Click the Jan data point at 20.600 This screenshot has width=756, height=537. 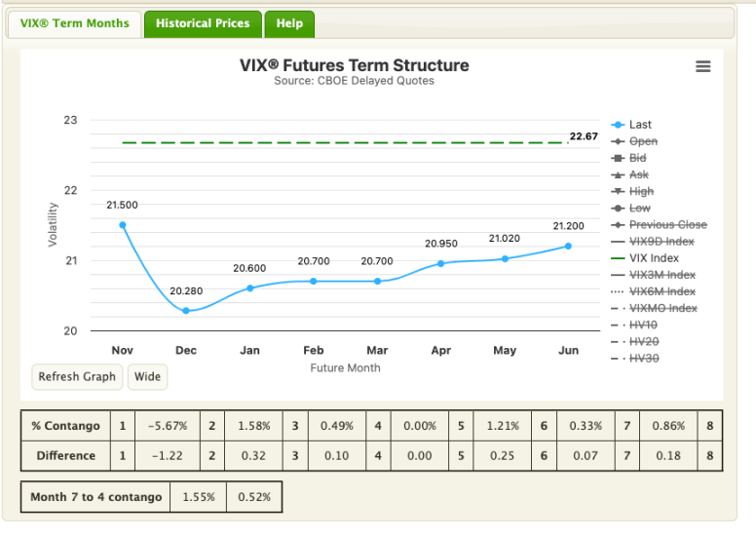(x=249, y=288)
